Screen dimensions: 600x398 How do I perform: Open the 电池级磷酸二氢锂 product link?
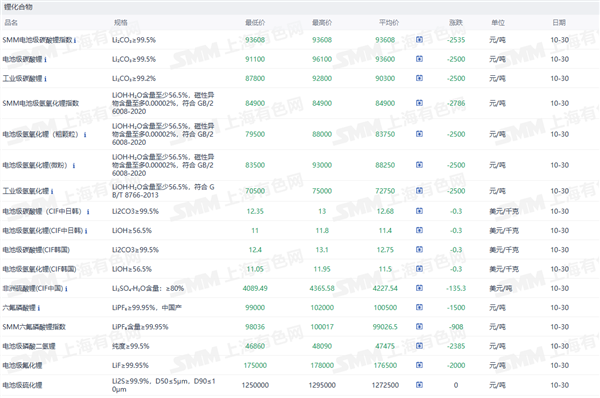point(29,346)
